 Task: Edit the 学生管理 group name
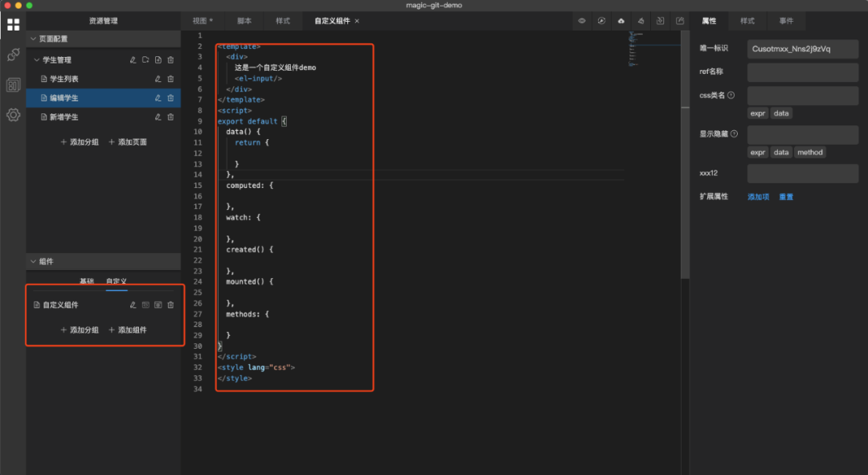coord(133,59)
